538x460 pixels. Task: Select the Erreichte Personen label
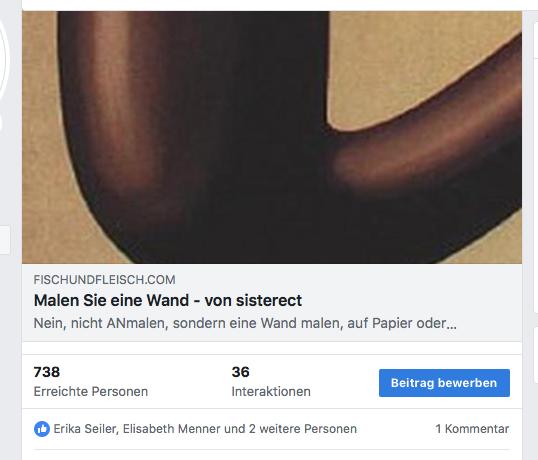[91, 391]
